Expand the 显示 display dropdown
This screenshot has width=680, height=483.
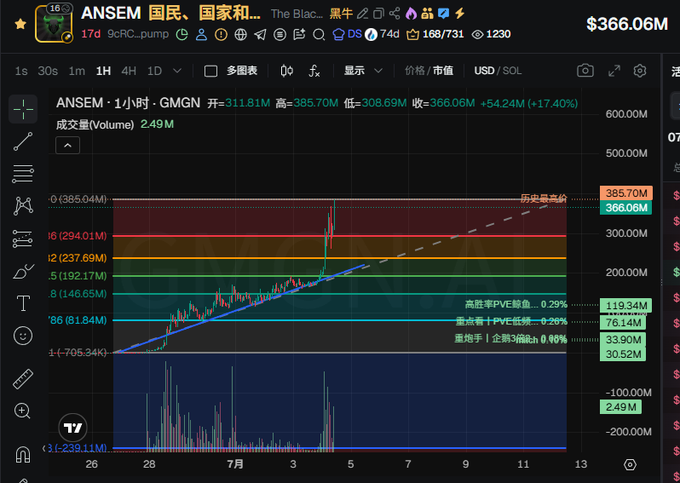click(x=363, y=71)
